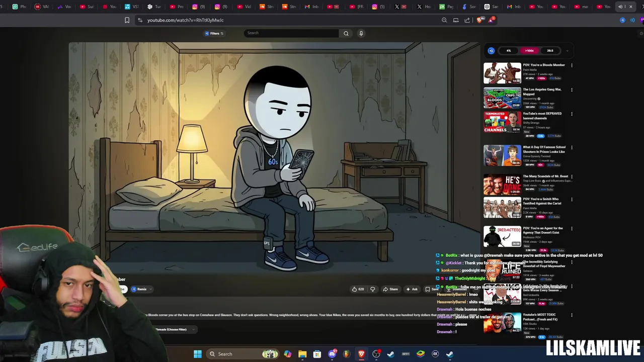Open Brave Rewards triangle icon
This screenshot has width=644, height=362.
[491, 20]
